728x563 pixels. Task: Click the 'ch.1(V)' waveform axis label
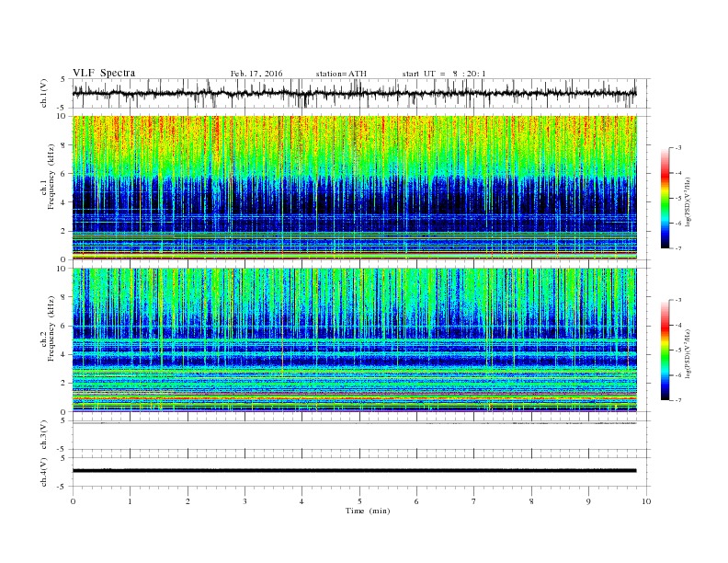[44, 93]
